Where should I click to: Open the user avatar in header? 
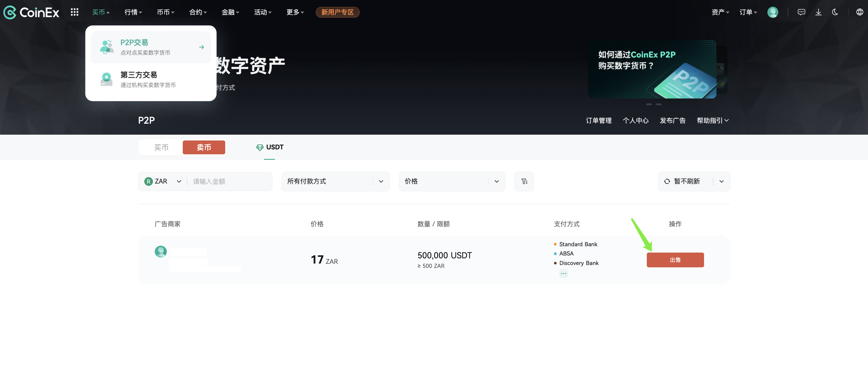(x=773, y=12)
